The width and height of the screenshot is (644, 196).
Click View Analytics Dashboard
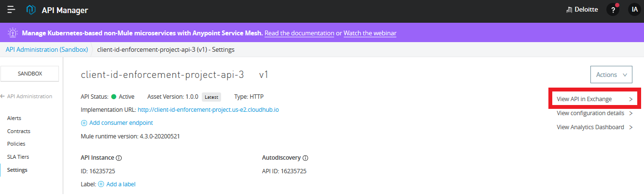pos(590,127)
